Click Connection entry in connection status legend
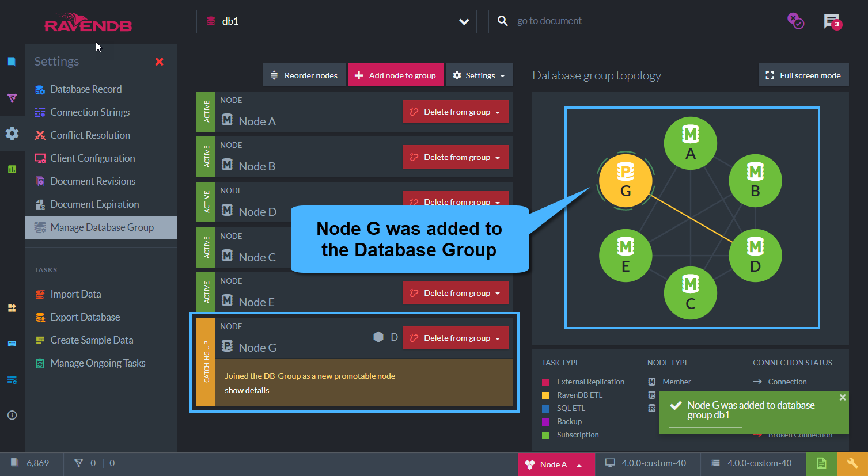 (x=780, y=382)
